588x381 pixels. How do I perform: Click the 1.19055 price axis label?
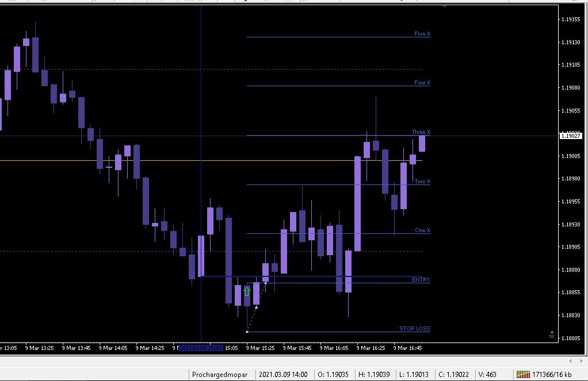click(571, 110)
